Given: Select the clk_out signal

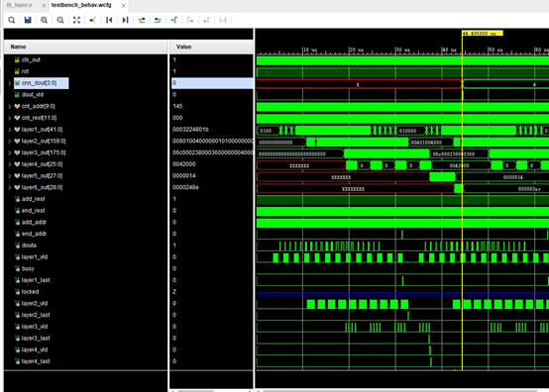Looking at the screenshot, I should 31,59.
